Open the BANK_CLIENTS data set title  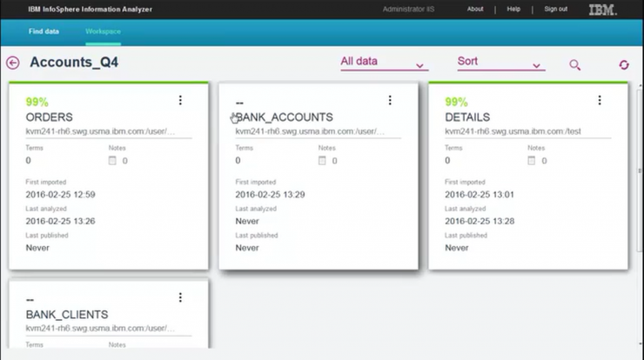click(67, 315)
